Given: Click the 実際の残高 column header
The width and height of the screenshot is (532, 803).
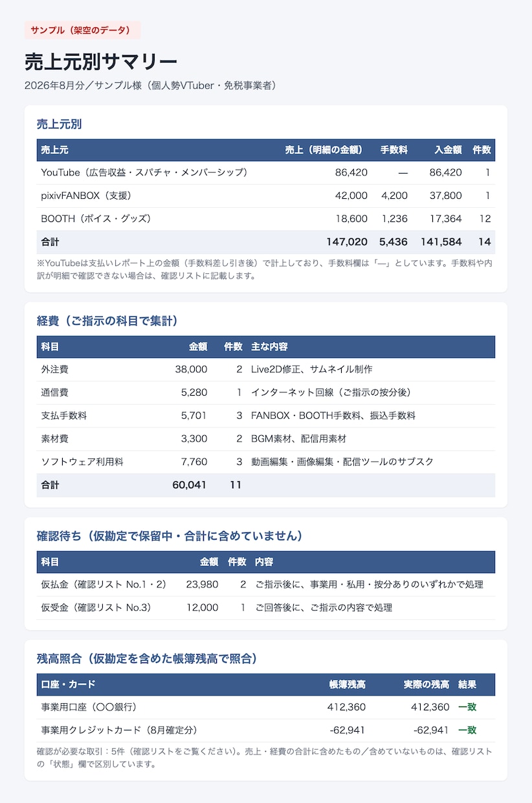Looking at the screenshot, I should pyautogui.click(x=427, y=684).
